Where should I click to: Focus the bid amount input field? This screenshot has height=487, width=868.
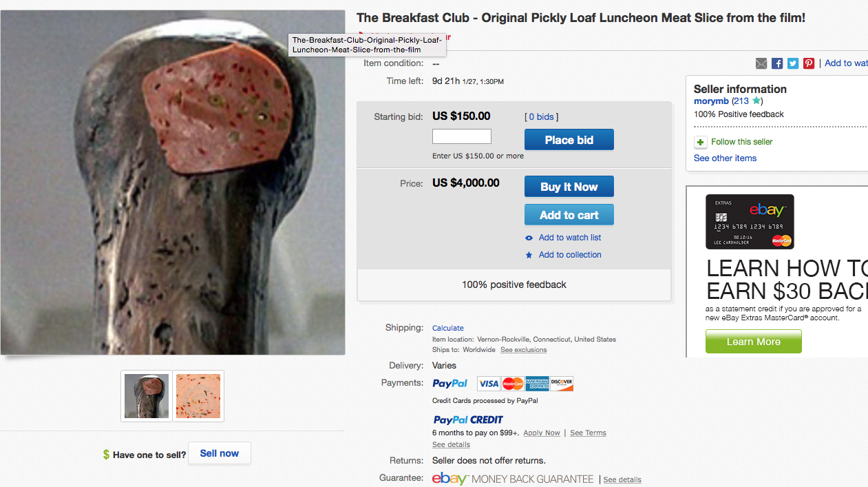coord(461,136)
